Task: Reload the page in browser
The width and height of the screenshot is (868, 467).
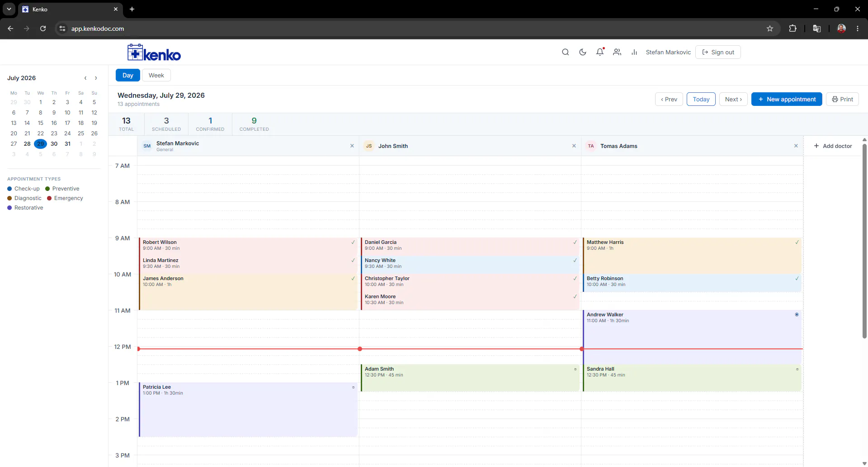Action: pos(43,29)
